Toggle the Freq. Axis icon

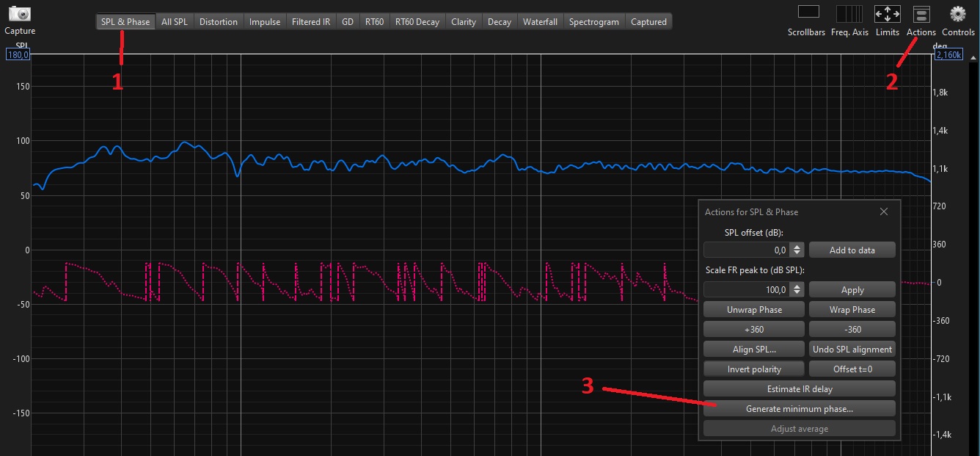pyautogui.click(x=849, y=13)
